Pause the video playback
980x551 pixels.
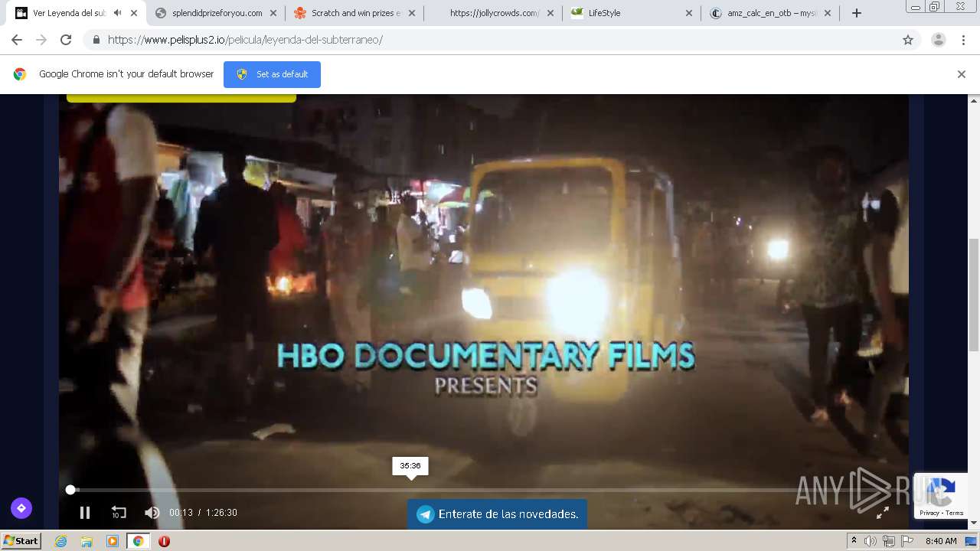pos(85,513)
